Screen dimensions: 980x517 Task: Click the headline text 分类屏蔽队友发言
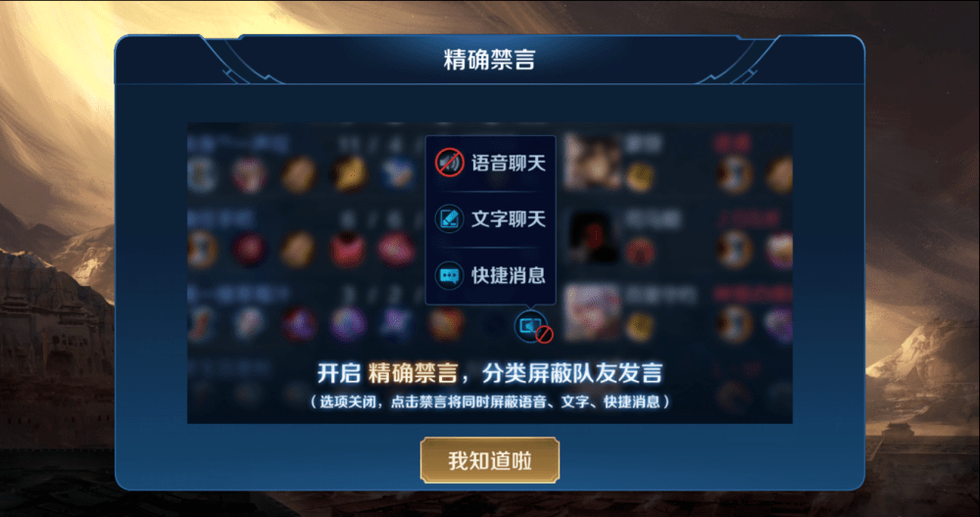click(x=572, y=373)
